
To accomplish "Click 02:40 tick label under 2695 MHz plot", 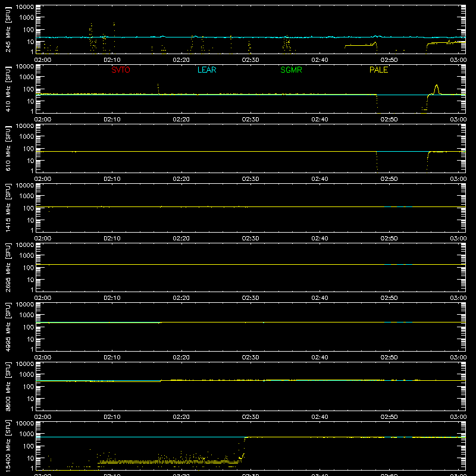I will [x=320, y=298].
